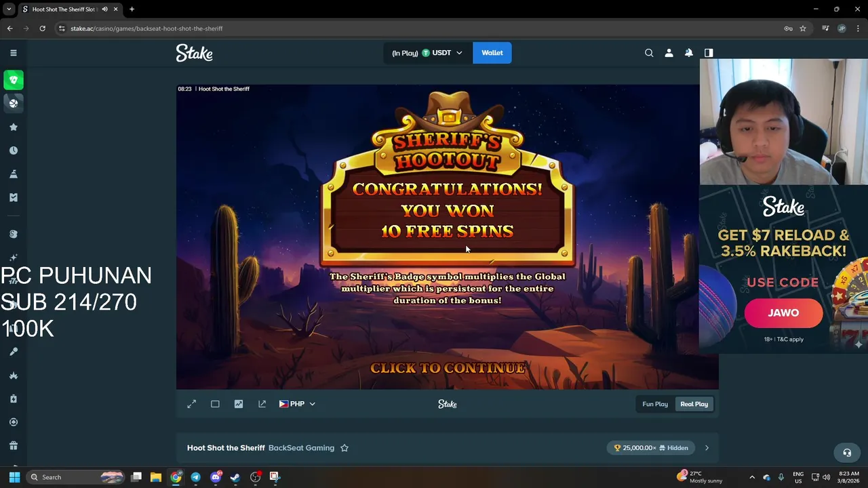
Task: Click the Windows taskbar Search box
Action: [76, 477]
